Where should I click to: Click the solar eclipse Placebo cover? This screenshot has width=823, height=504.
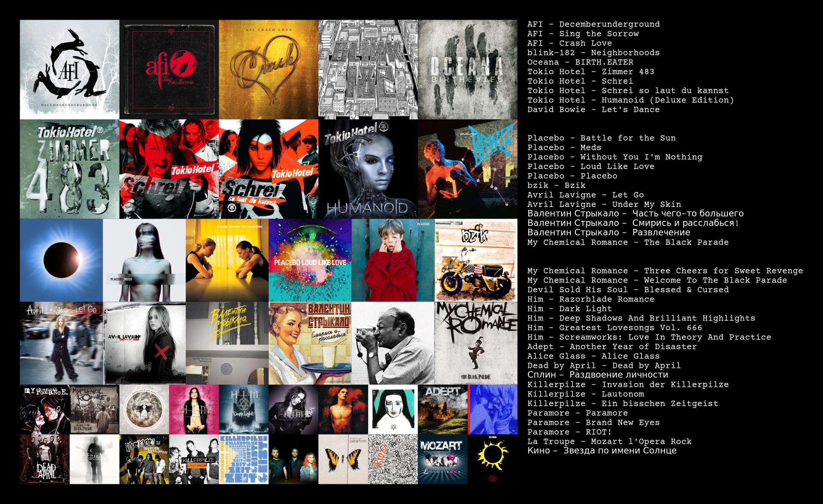61,260
